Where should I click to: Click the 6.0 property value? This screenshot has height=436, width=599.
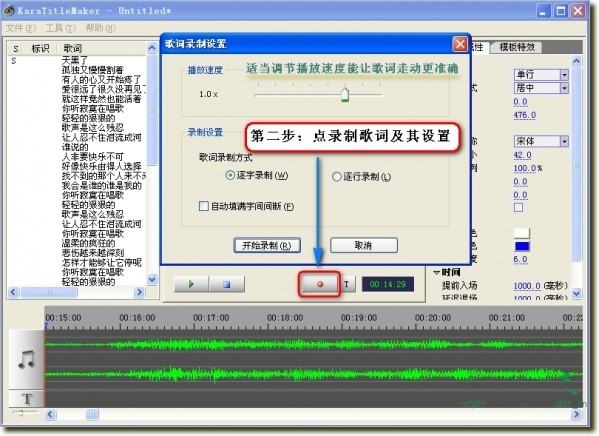click(520, 259)
